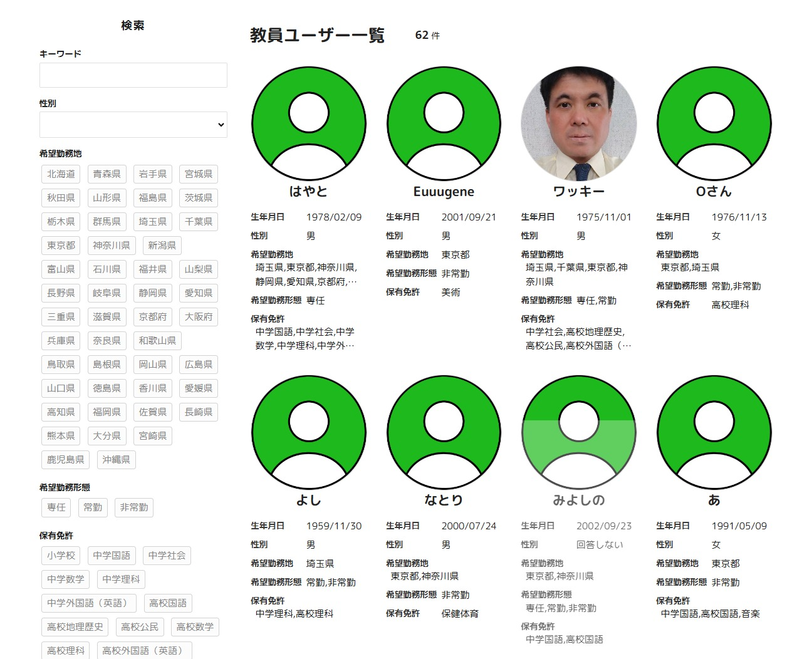Open the ワッキー user name link
Image resolution: width=812 pixels, height=659 pixels.
[579, 192]
